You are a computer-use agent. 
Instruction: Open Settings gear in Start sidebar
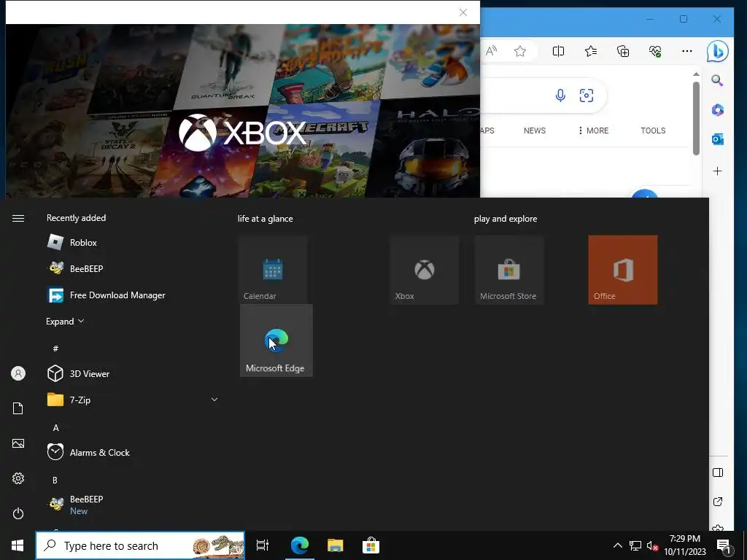click(18, 478)
